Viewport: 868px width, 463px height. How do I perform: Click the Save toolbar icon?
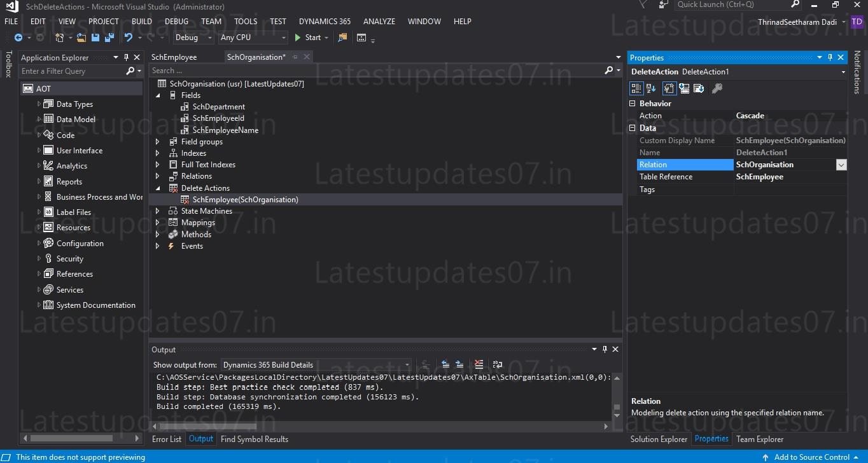[x=96, y=38]
